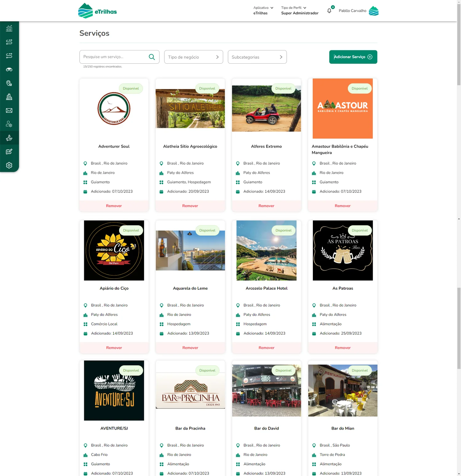This screenshot has height=476, width=461.
Task: Click the notification bell icon
Action: coord(329,11)
